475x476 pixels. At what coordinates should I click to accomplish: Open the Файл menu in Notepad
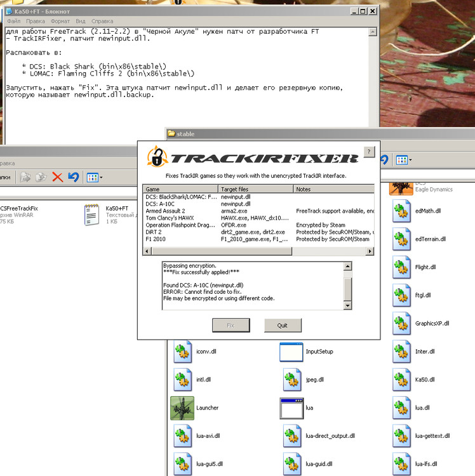pos(14,21)
